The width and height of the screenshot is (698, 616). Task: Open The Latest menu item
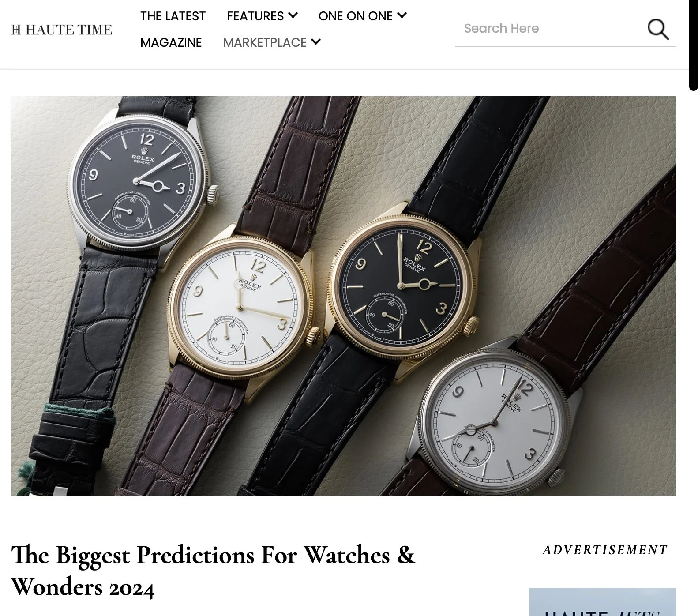point(173,16)
